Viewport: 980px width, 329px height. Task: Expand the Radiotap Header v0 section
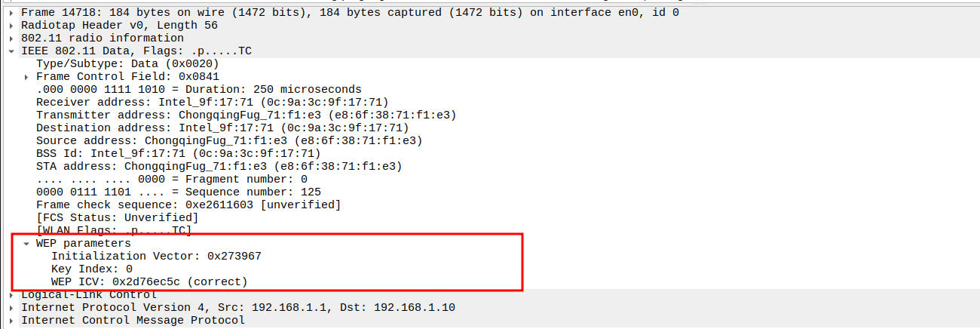pyautogui.click(x=11, y=25)
